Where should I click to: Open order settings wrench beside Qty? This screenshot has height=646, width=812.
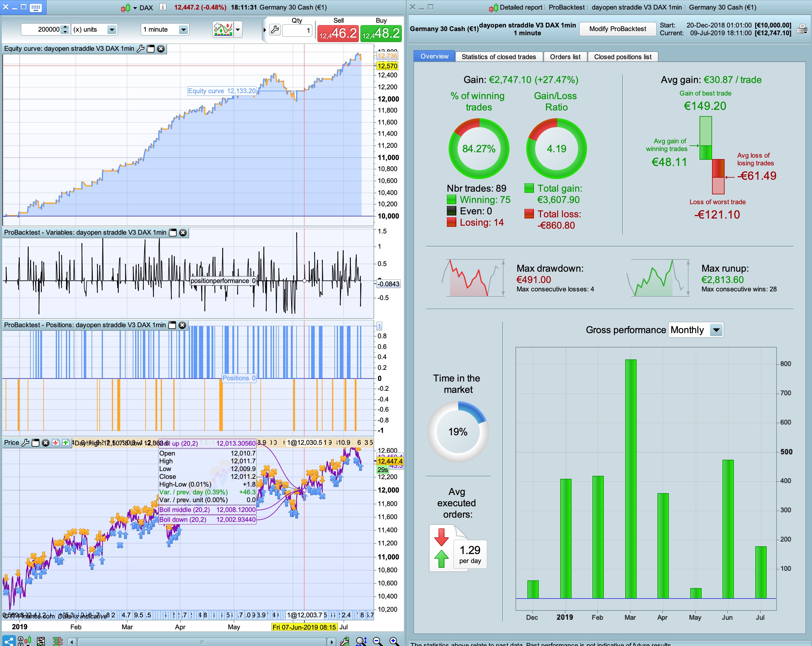274,29
